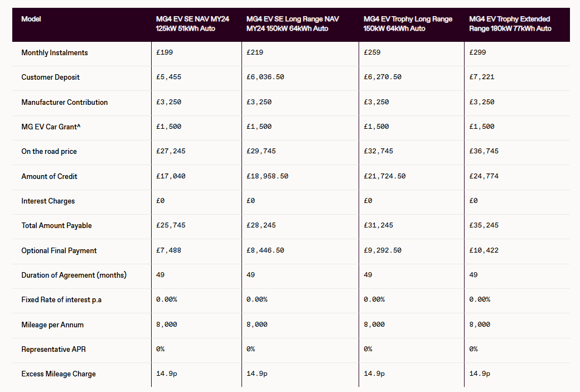The width and height of the screenshot is (580, 392).
Task: Select the £36,745 on the road price
Action: tap(484, 152)
